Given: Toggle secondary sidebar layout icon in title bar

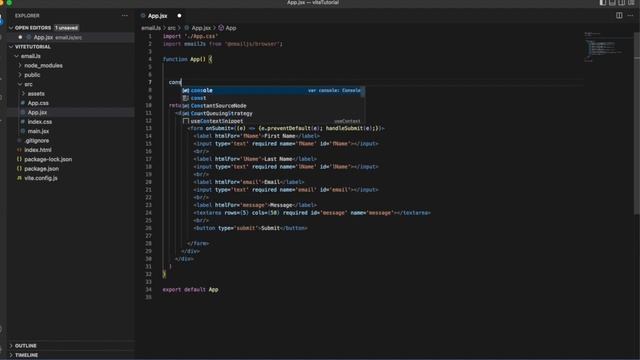Looking at the screenshot, I should pyautogui.click(x=622, y=3).
